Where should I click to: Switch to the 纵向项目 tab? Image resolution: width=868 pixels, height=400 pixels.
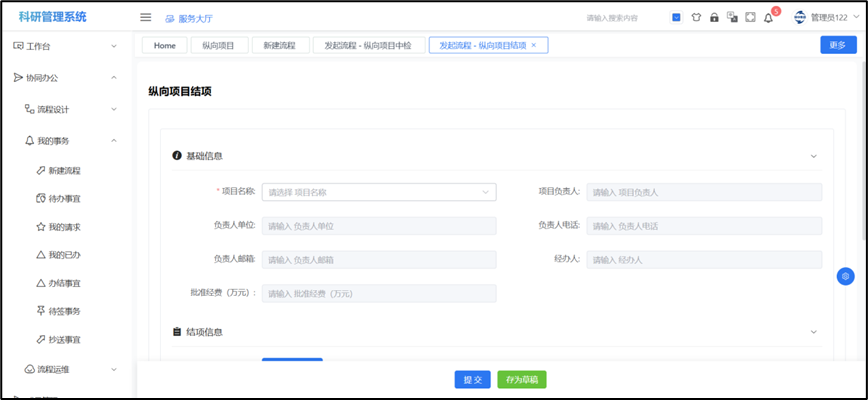coord(218,45)
